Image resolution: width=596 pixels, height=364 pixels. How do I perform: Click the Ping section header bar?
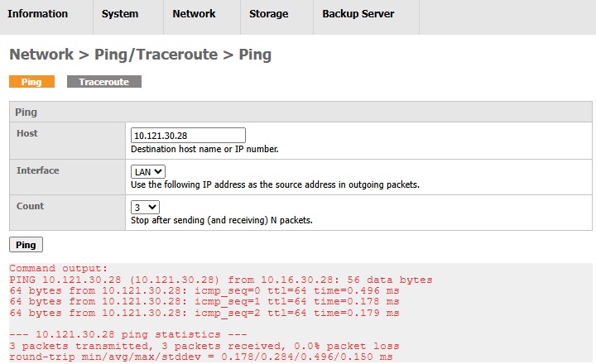click(x=301, y=112)
